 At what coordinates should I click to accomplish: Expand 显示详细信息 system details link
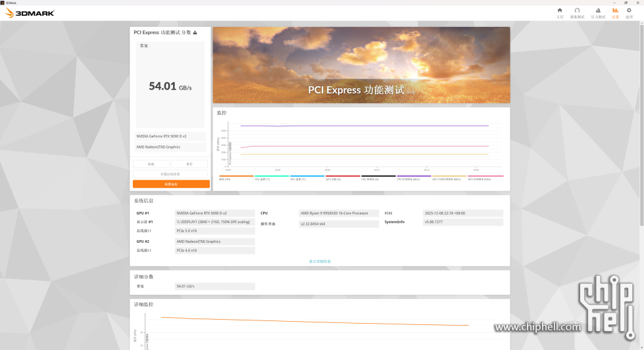pos(320,261)
